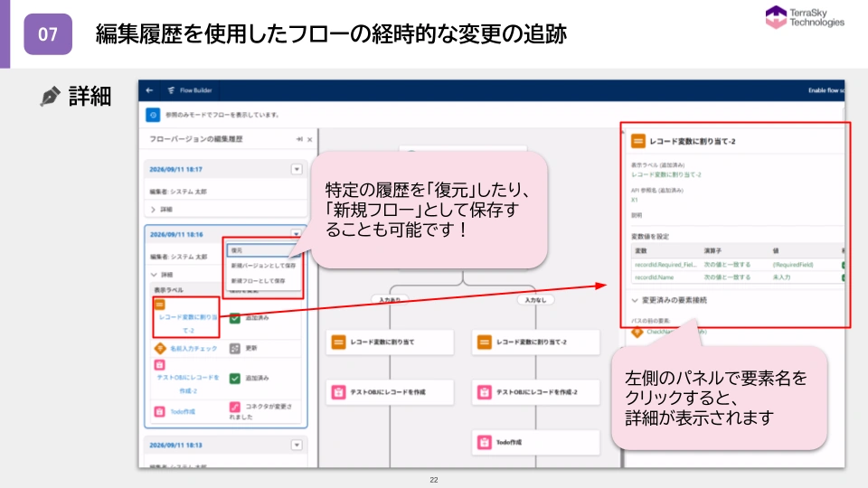Click the 2026/09/11 18:16 version heading
Viewport: 868px width, 488px height.
pos(176,235)
